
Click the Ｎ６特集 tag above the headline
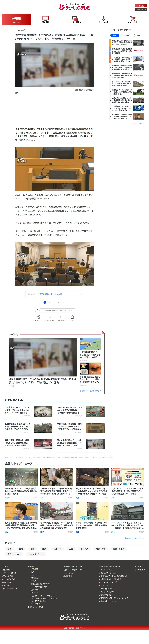(20, 30)
